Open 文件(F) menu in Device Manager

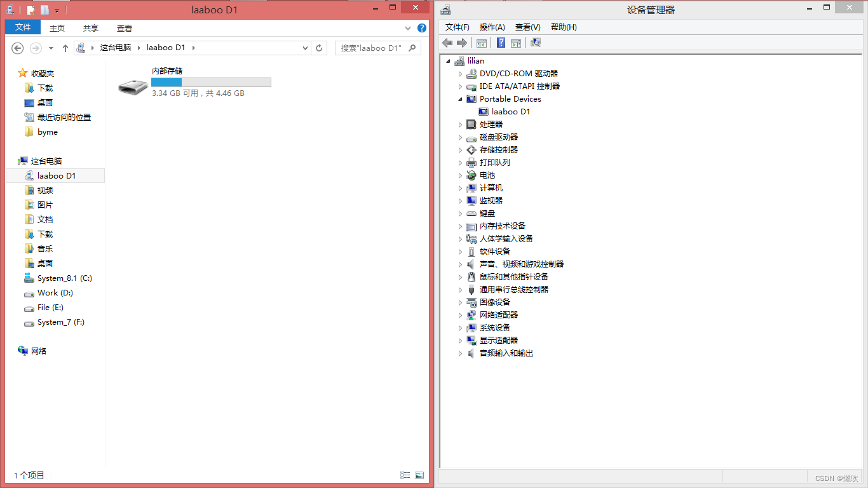click(458, 27)
